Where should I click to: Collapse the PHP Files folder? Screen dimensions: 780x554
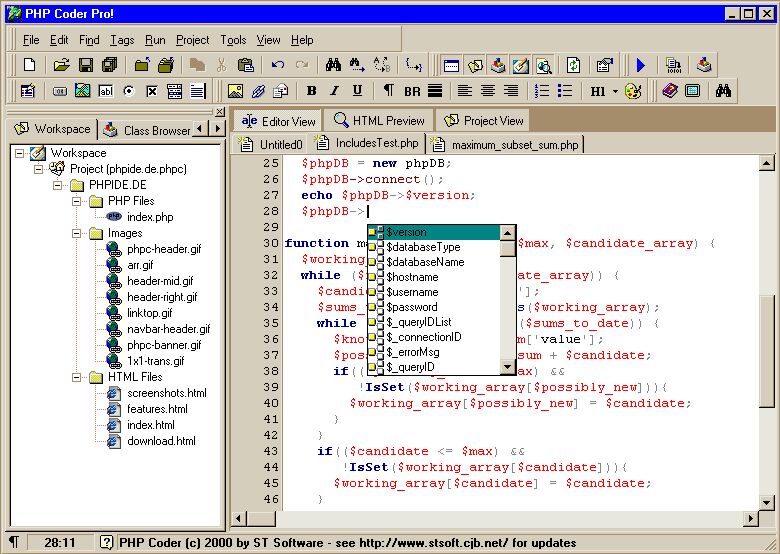pyautogui.click(x=77, y=201)
